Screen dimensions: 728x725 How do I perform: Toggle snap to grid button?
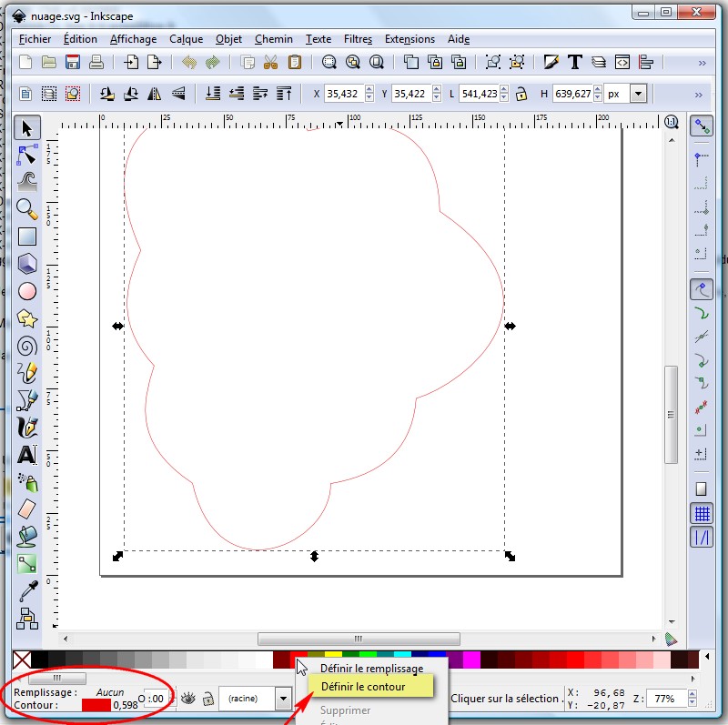point(701,513)
